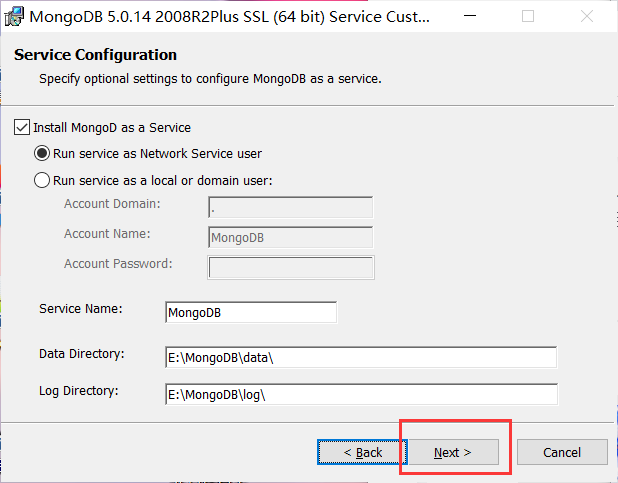Cancel the MongoDB setup wizard

point(562,452)
